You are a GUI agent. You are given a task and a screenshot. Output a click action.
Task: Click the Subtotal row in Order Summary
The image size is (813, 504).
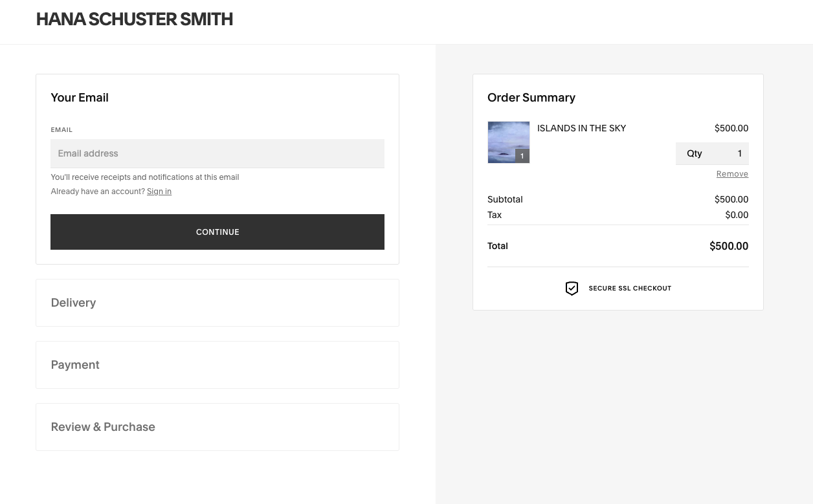pyautogui.click(x=505, y=199)
